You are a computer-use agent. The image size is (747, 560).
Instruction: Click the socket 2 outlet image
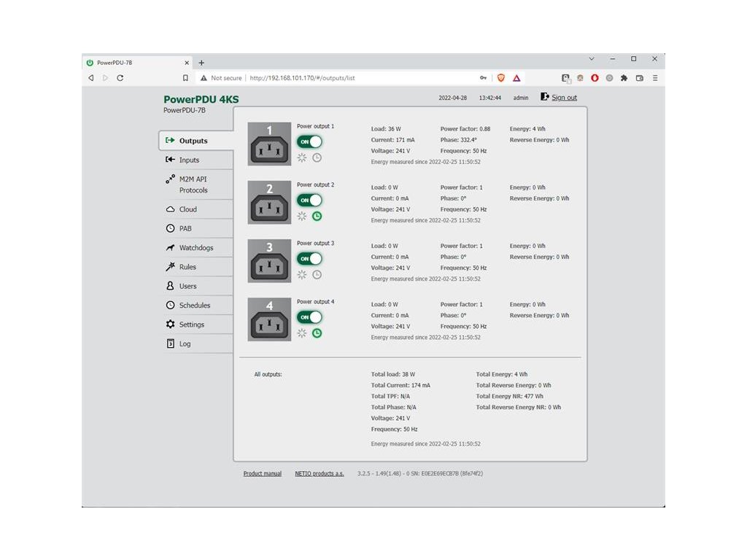pyautogui.click(x=269, y=203)
